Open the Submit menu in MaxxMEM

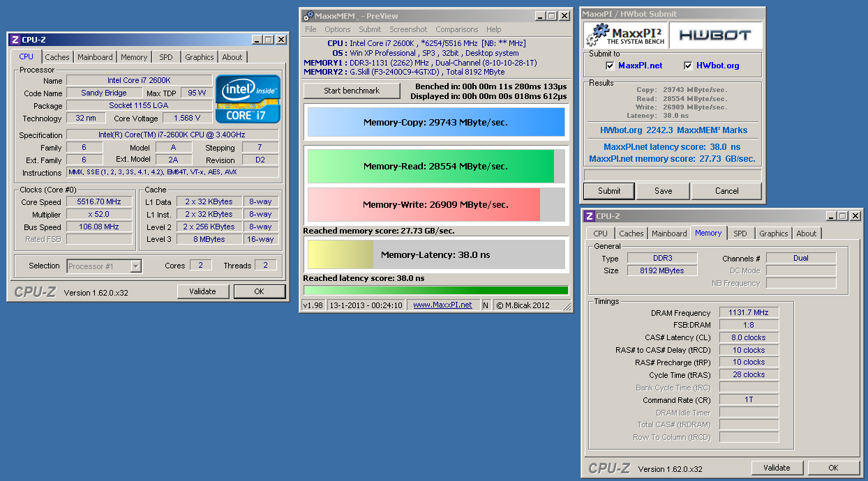pos(370,29)
